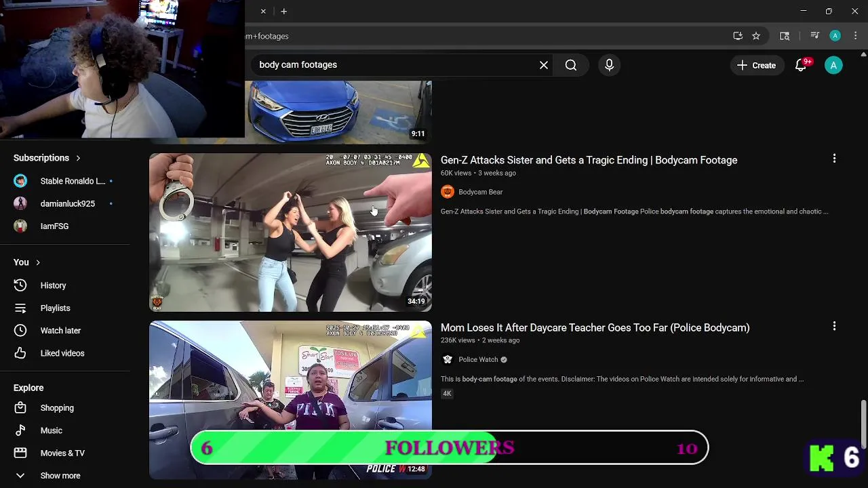Click the Create button
Viewport: 868px width, 488px height.
[x=756, y=65]
